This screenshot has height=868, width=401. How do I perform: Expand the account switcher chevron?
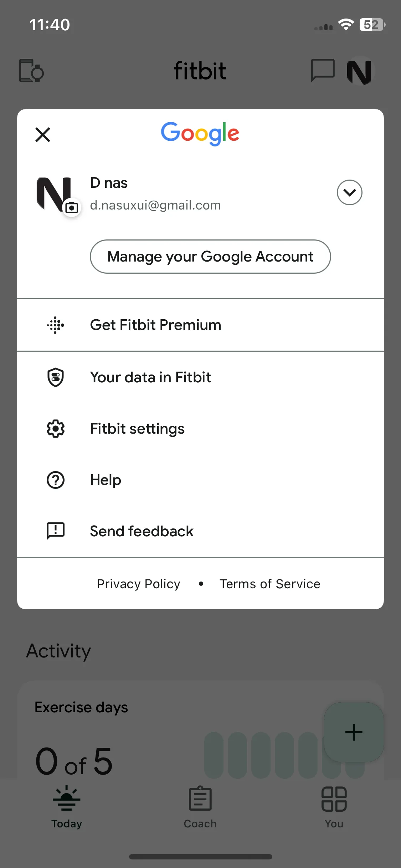349,192
